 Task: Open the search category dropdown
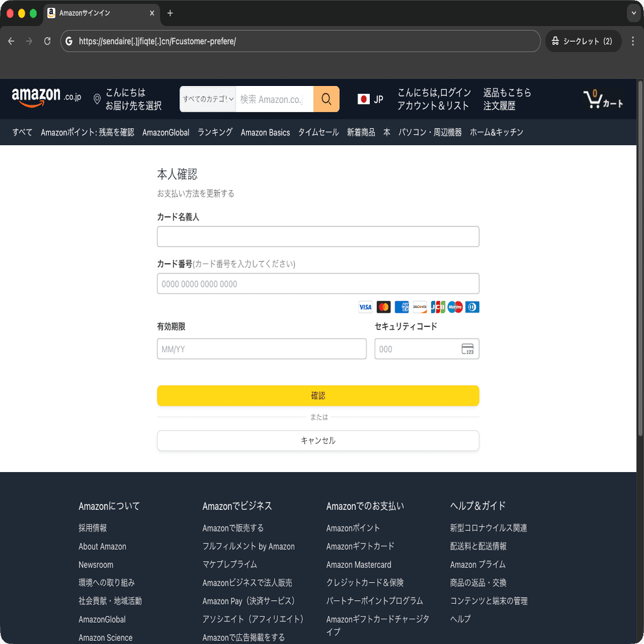tap(207, 99)
